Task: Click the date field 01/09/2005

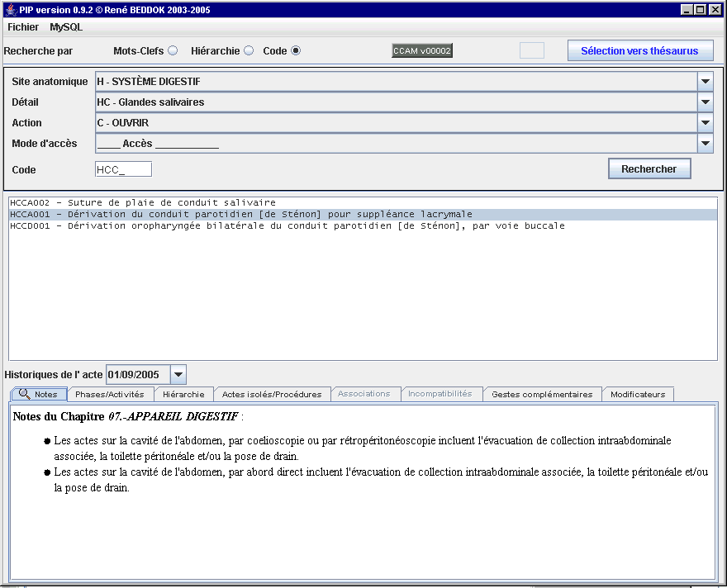Action: click(x=138, y=374)
